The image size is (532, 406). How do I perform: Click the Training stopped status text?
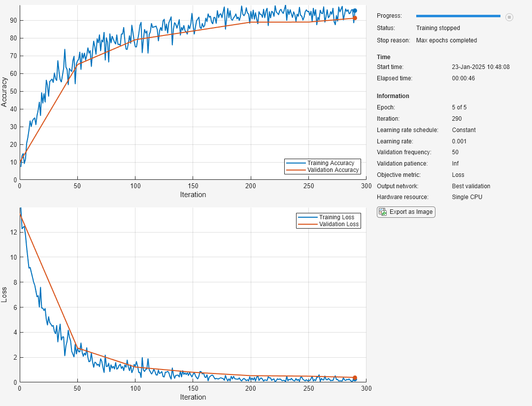tap(438, 28)
